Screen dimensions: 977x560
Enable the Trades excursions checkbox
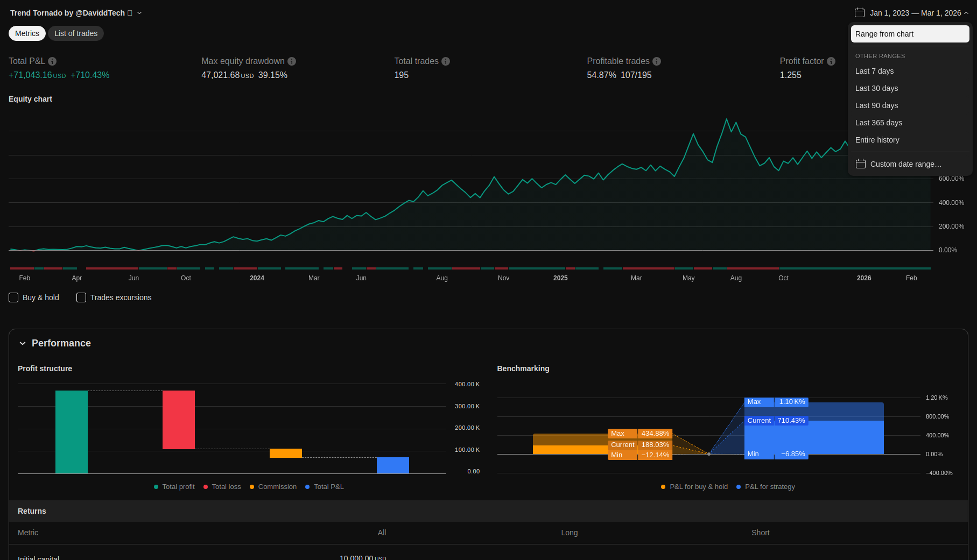coord(81,297)
